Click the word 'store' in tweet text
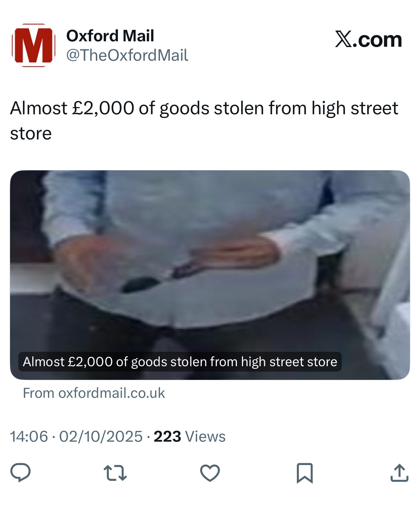This screenshot has width=420, height=520. click(31, 134)
